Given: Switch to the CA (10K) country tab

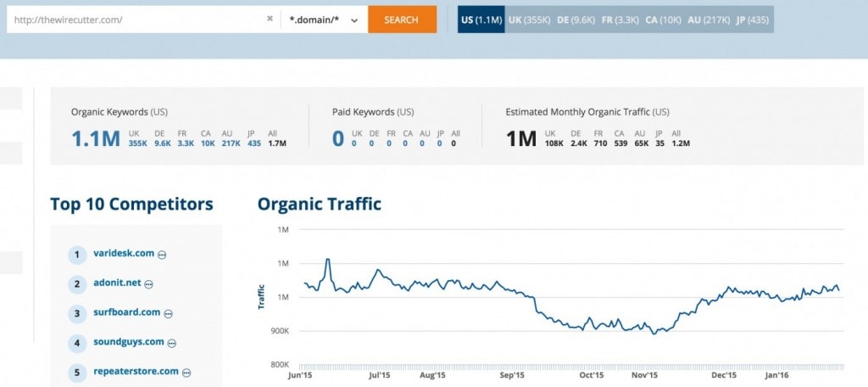Looking at the screenshot, I should pyautogui.click(x=663, y=20).
